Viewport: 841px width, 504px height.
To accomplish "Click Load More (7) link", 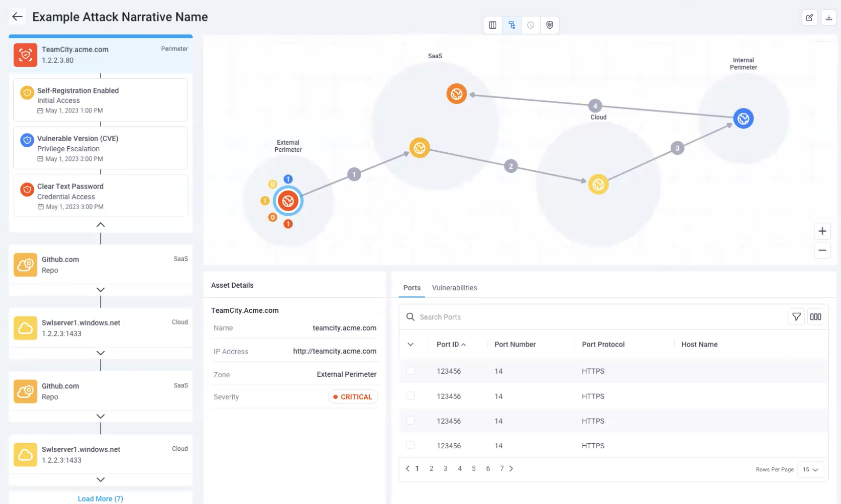I will (100, 499).
